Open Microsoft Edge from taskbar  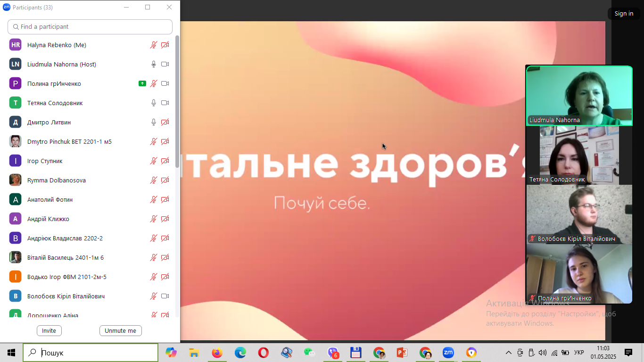pyautogui.click(x=240, y=353)
